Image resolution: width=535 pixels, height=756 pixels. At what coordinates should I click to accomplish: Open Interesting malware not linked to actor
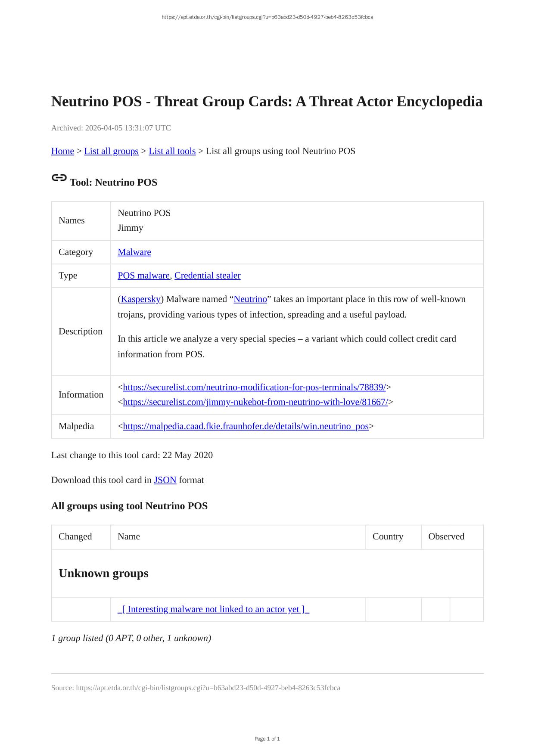[213, 609]
